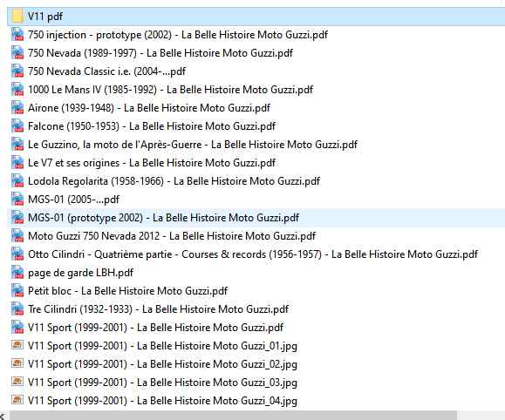Select filename 'Le V7 et ses origines' pdf
Image resolution: width=505 pixels, height=420 pixels.
pos(152,163)
